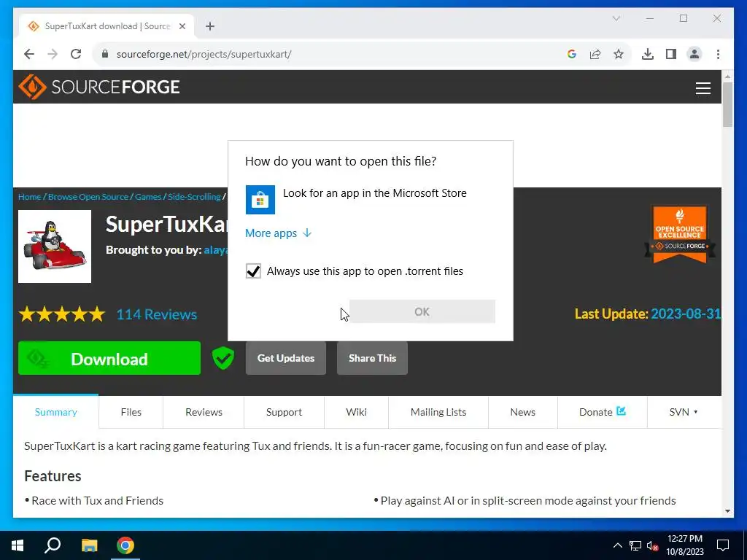
Task: Open a new tab with plus button
Action: point(210,26)
